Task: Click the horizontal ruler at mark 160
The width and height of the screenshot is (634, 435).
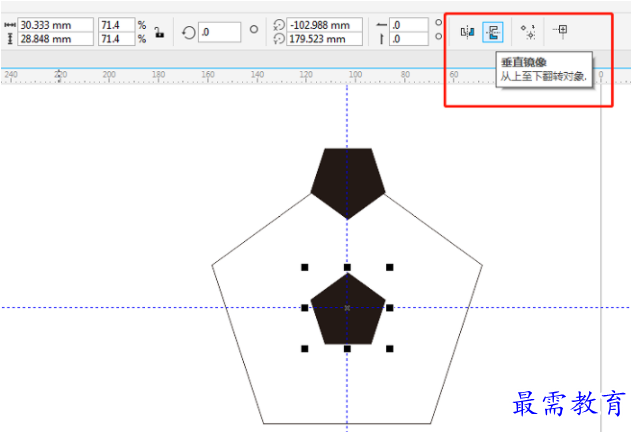Action: click(208, 76)
